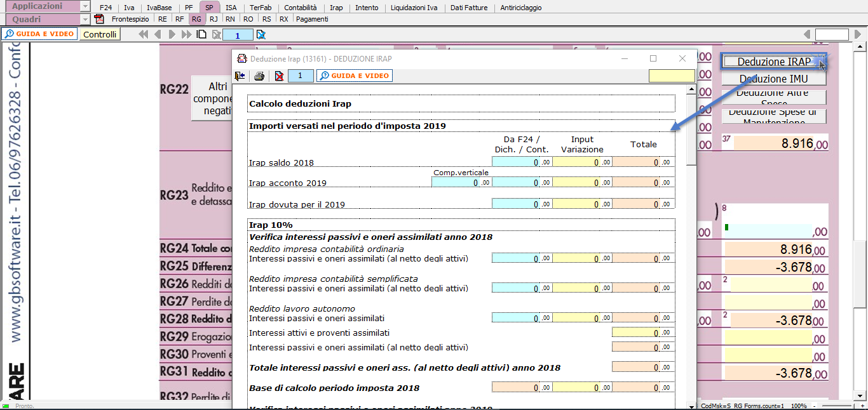
Task: Open the F24 application tab
Action: [105, 8]
